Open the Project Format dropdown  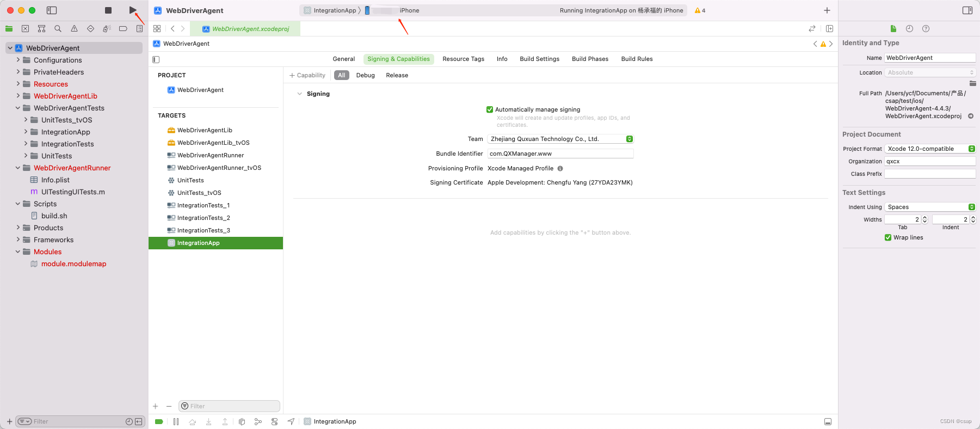pos(930,149)
